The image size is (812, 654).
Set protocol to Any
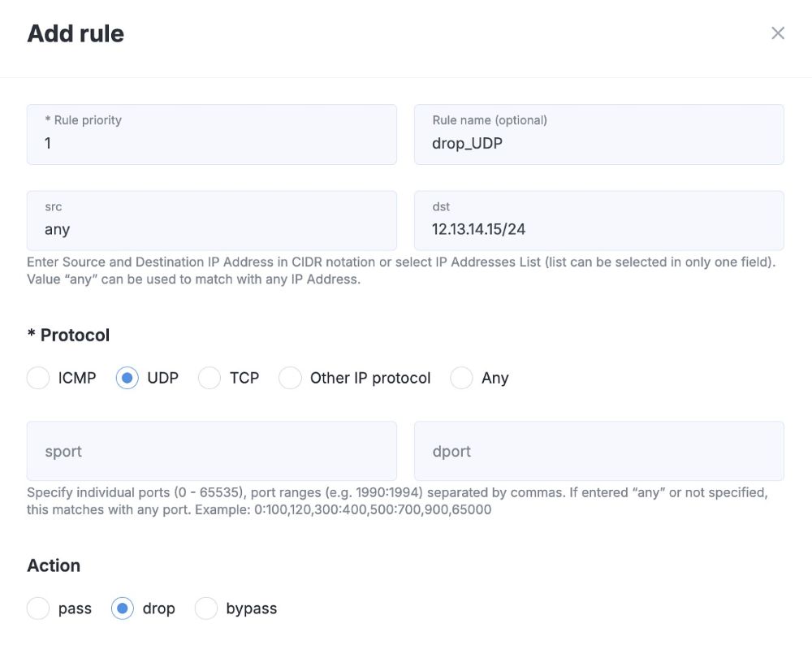[462, 378]
